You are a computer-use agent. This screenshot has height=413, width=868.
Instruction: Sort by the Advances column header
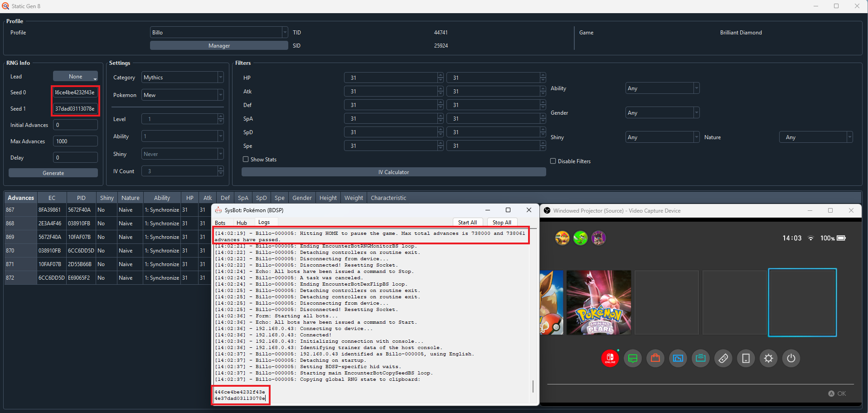21,198
